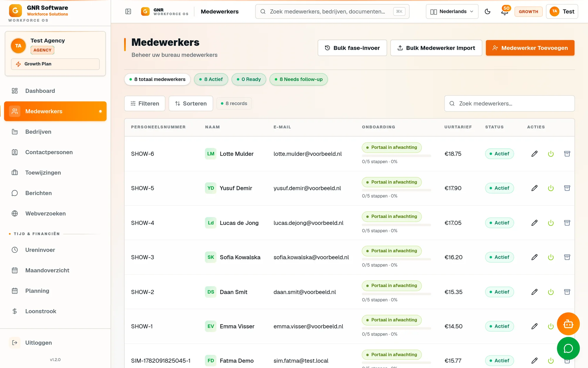Click Lotte Mulder's onboarding progress bar
The height and width of the screenshot is (368, 588).
click(x=396, y=156)
